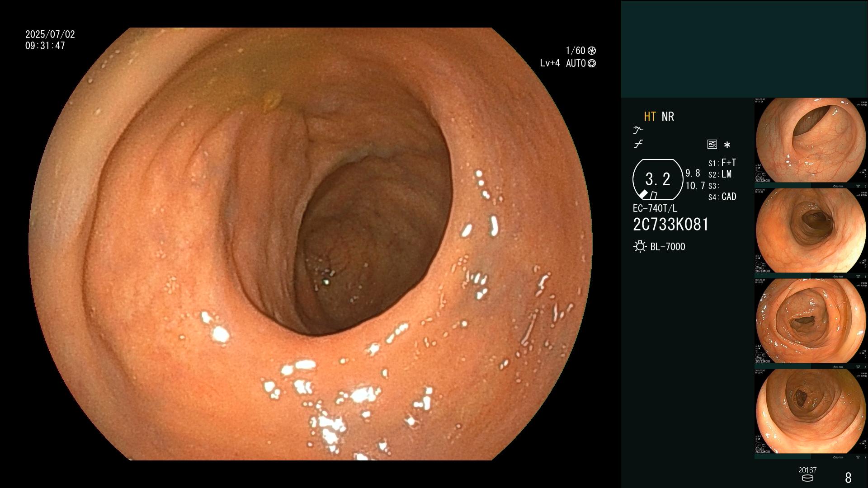Click the AUTO iris mode icon
Screen dimensions: 868x488
[x=592, y=64]
